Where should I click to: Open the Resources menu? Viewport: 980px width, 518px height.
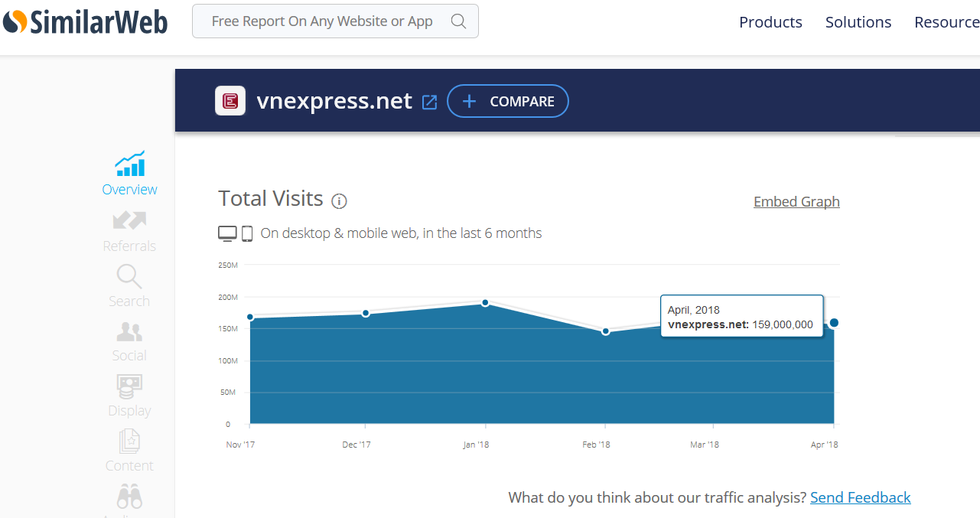pos(947,22)
